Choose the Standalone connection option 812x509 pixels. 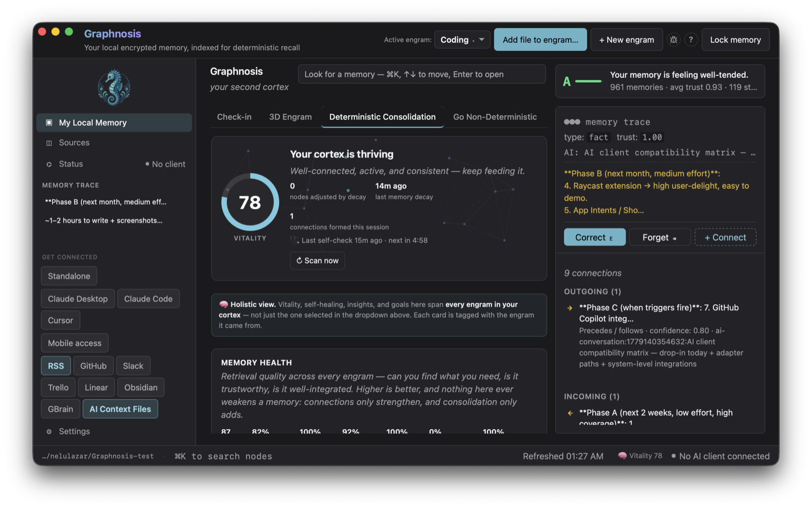[x=69, y=276]
